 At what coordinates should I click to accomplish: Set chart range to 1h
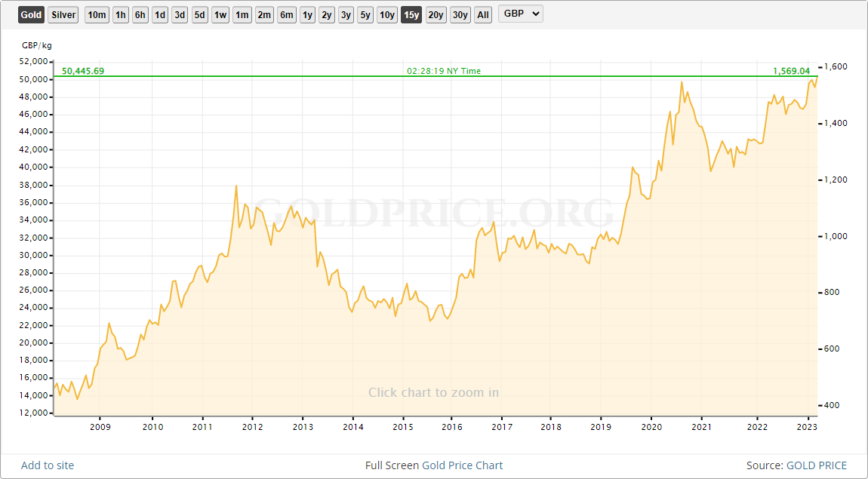click(x=121, y=15)
